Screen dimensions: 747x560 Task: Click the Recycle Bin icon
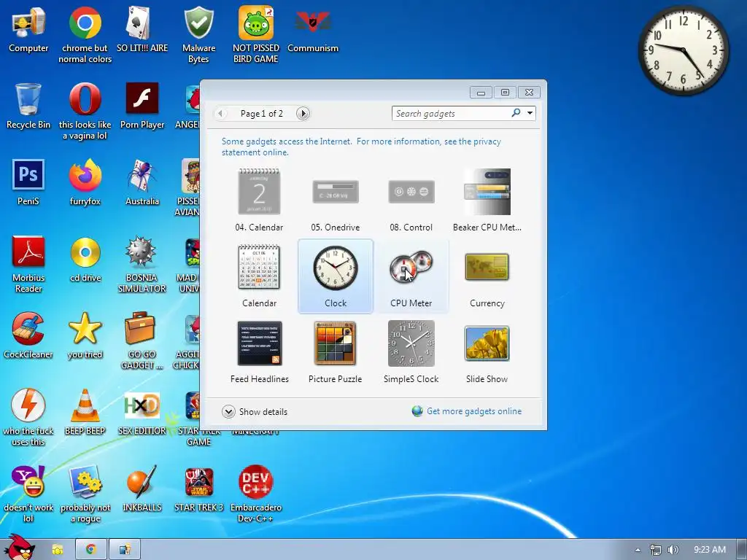click(x=28, y=106)
